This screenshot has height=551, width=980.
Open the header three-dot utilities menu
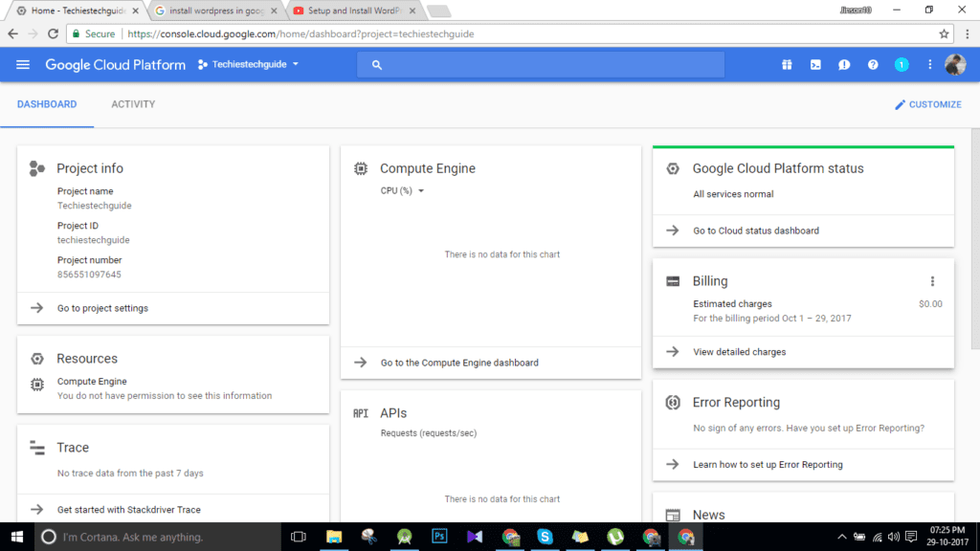click(930, 64)
